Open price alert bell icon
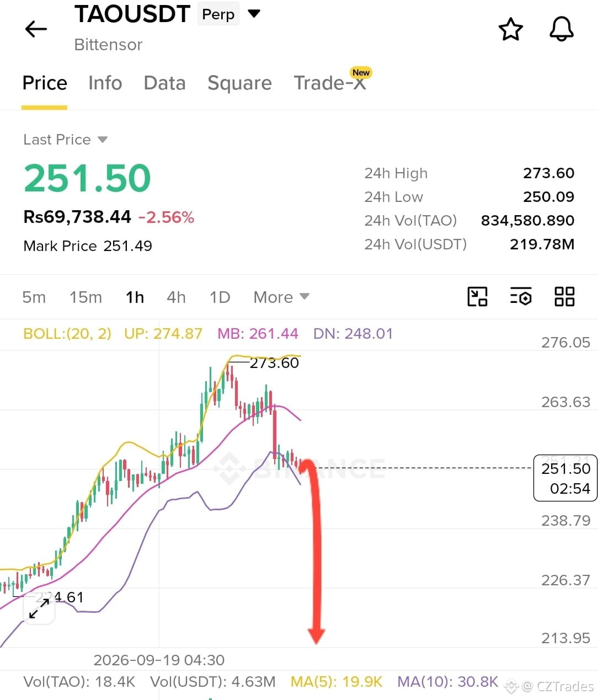The image size is (598, 700). pyautogui.click(x=562, y=29)
